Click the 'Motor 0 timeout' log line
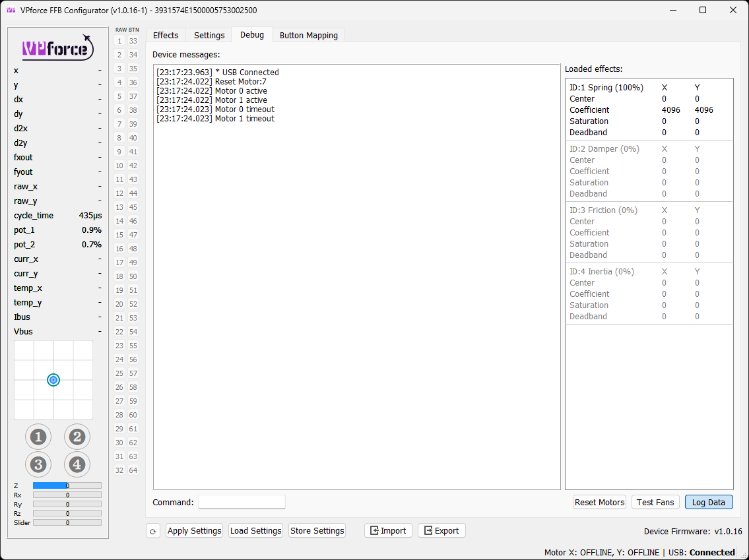Viewport: 749px width, 560px height. click(215, 109)
